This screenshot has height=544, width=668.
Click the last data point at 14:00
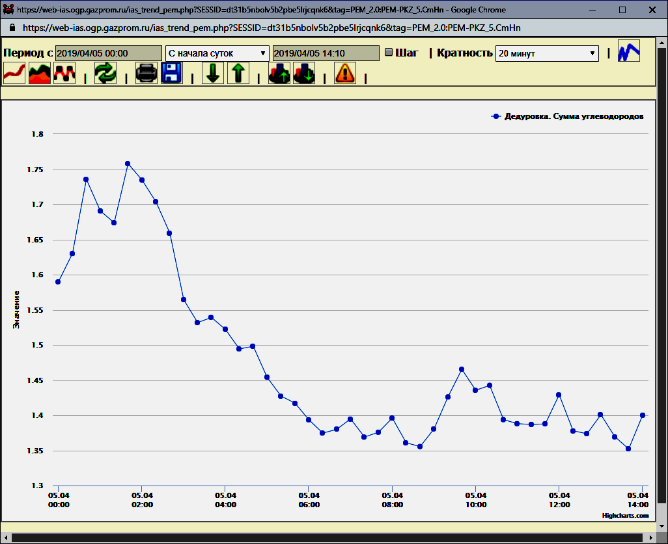(x=642, y=415)
